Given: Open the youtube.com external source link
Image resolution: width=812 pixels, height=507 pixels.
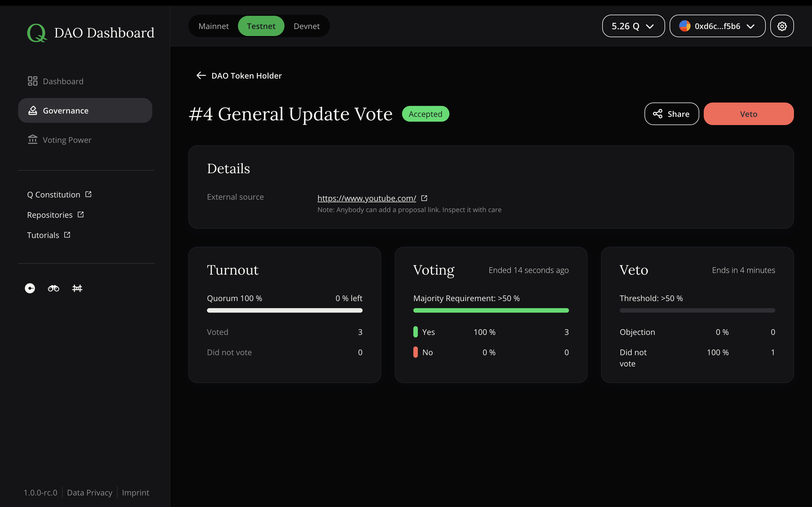Looking at the screenshot, I should 367,198.
